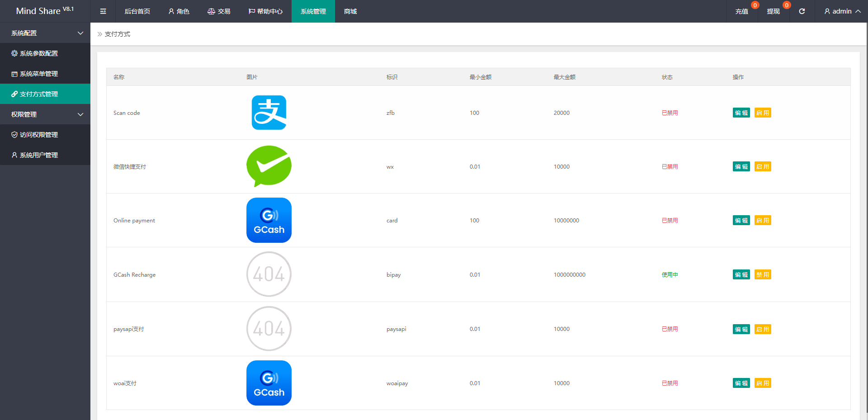Click the sidebar collapse hamburger icon
Viewport: 868px width, 420px height.
(103, 11)
